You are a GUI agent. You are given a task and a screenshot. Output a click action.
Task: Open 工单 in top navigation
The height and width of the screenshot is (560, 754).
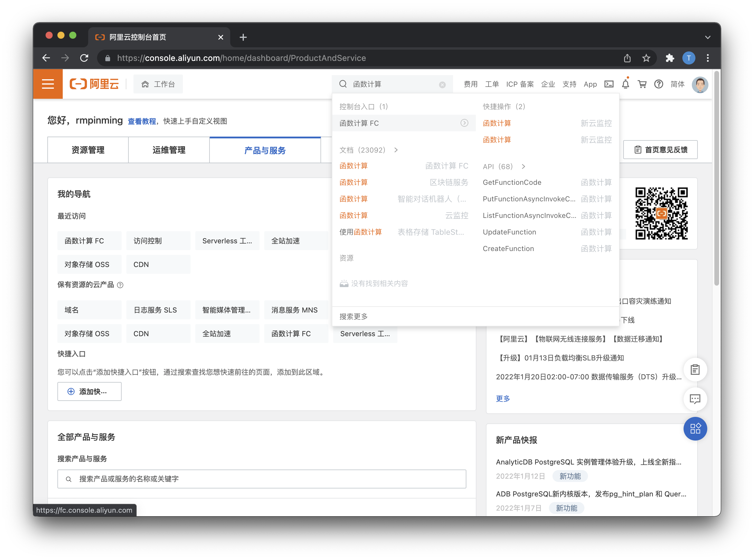point(492,84)
